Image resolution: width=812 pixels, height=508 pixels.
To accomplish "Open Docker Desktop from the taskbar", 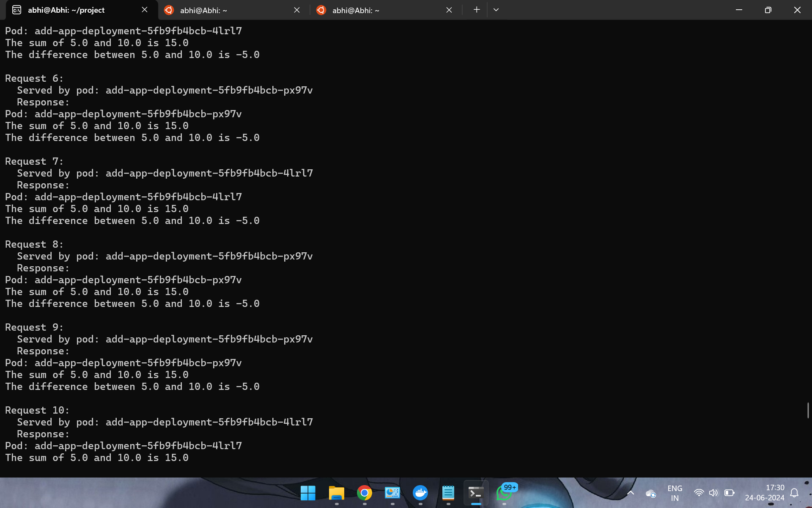I will pos(420,493).
